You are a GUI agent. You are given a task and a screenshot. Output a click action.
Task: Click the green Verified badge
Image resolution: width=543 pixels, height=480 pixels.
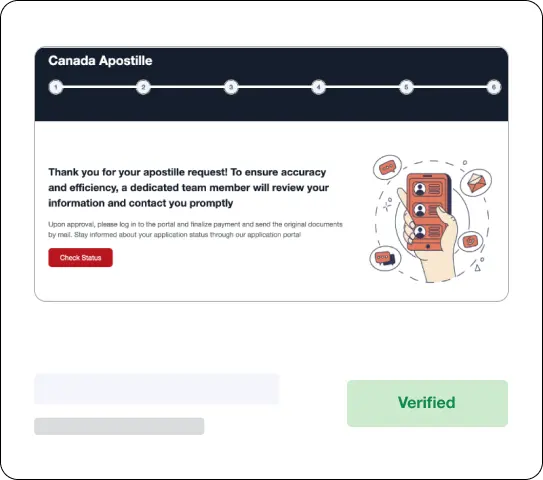[427, 403]
